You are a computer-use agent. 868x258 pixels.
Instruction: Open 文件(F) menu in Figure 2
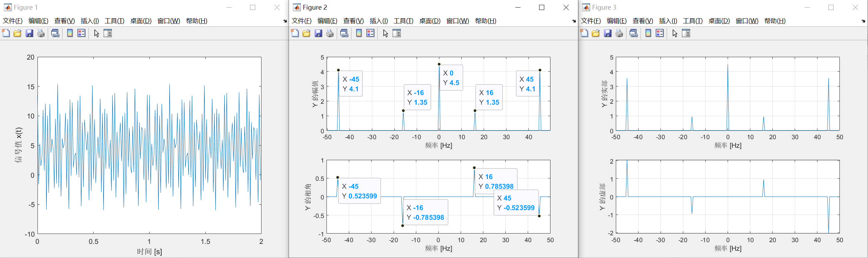coord(302,21)
